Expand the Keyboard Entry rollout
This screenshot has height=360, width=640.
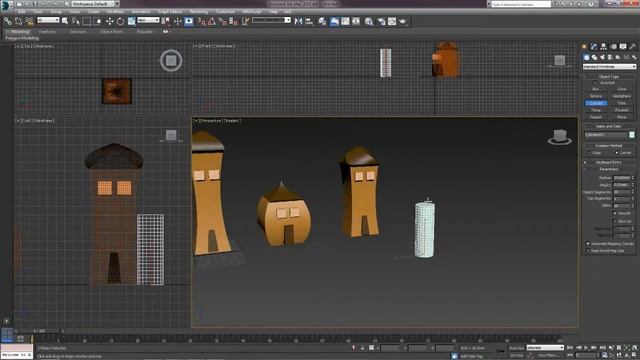tap(609, 162)
